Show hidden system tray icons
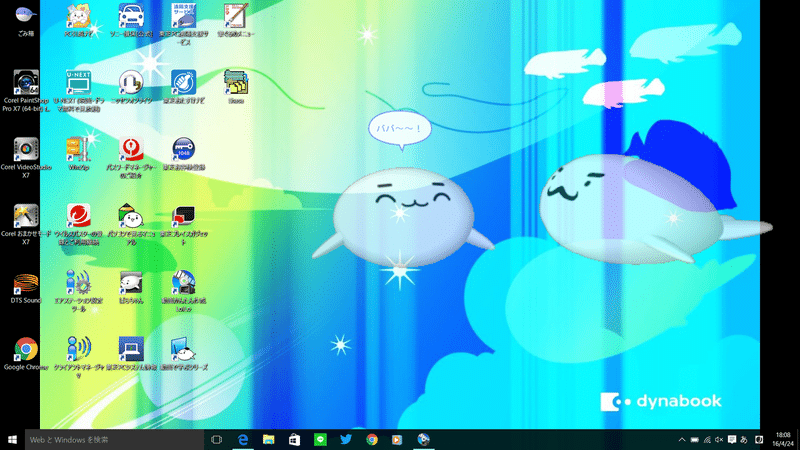The width and height of the screenshot is (800, 450). pyautogui.click(x=682, y=440)
